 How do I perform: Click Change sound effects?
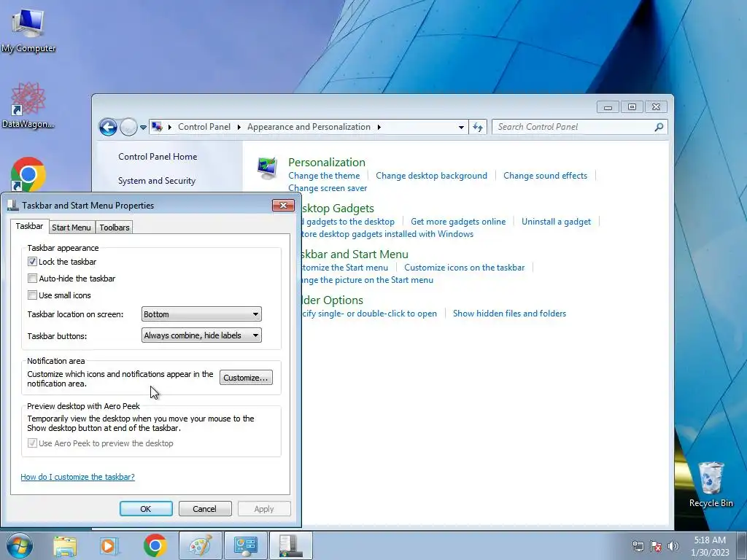click(x=546, y=175)
